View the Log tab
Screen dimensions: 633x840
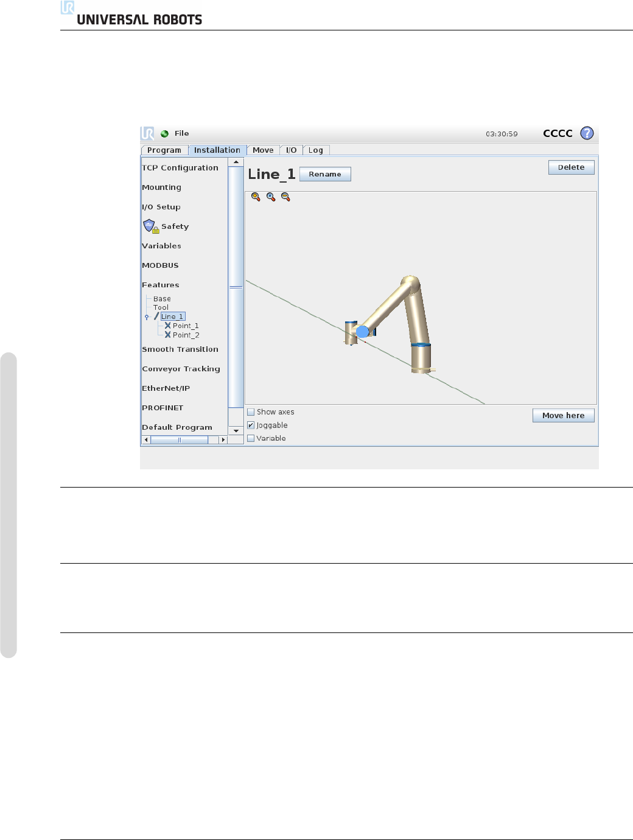(x=316, y=150)
